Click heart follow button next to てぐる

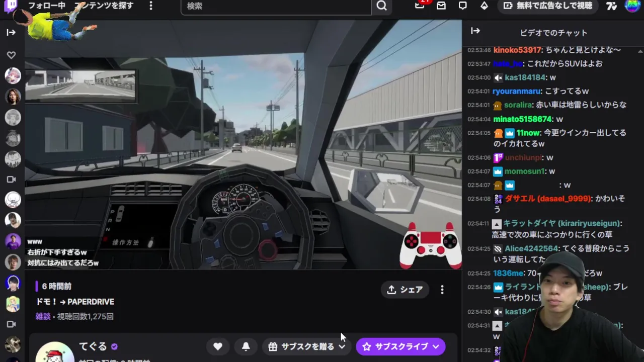click(218, 346)
